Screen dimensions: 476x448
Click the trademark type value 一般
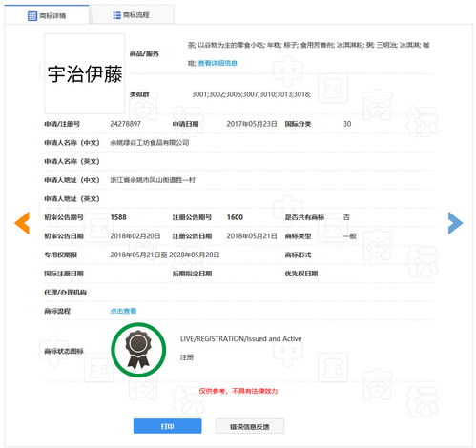[349, 236]
